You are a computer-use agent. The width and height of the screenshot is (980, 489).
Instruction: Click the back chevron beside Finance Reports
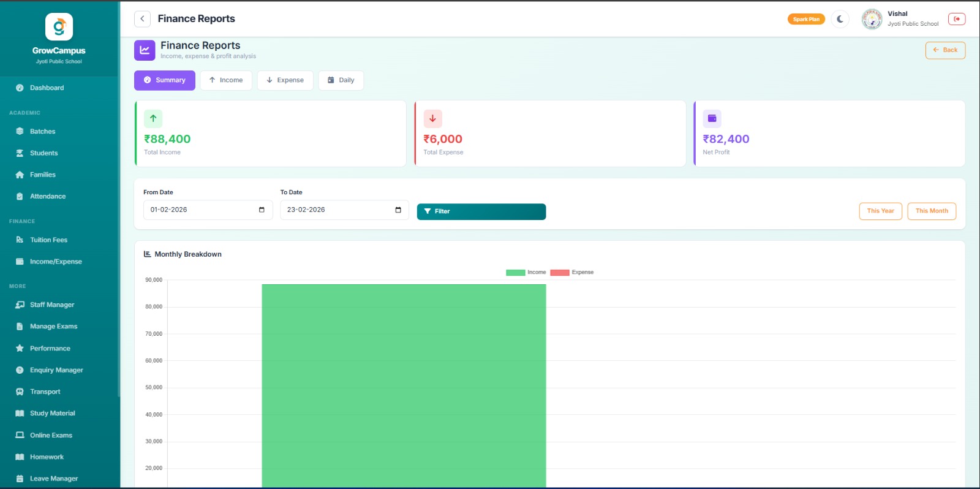coord(142,19)
